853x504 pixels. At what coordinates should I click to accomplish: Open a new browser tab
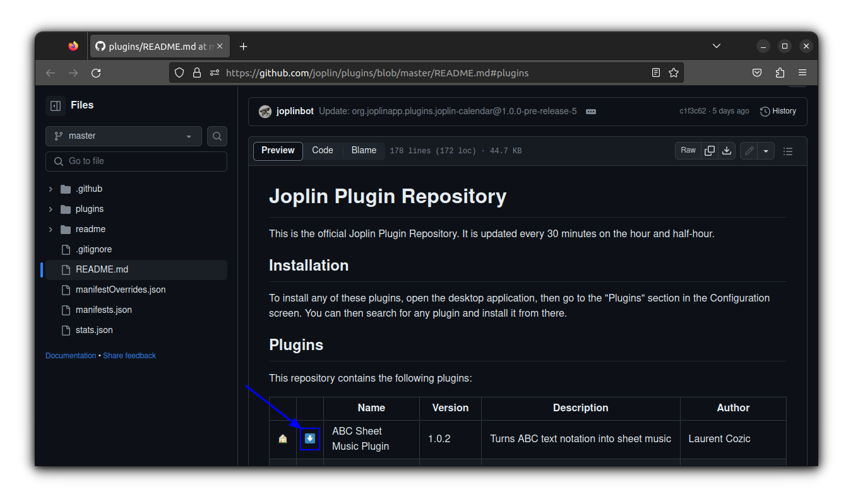pos(244,46)
